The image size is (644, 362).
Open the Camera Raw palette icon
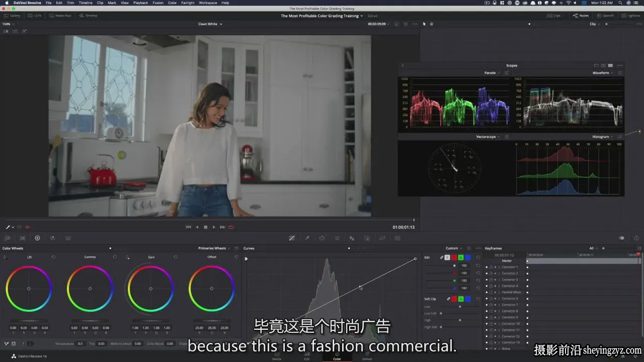(8, 238)
